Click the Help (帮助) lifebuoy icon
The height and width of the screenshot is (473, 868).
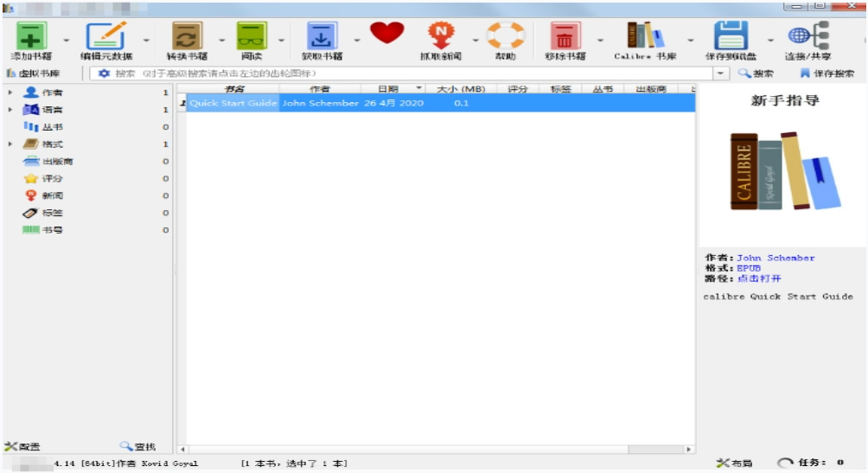[x=506, y=36]
